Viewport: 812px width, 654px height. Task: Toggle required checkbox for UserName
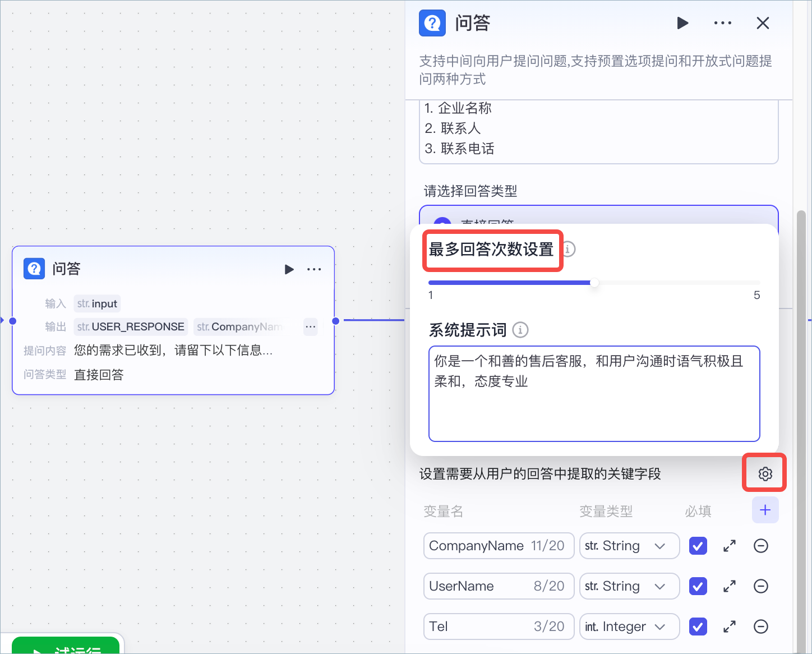tap(698, 586)
